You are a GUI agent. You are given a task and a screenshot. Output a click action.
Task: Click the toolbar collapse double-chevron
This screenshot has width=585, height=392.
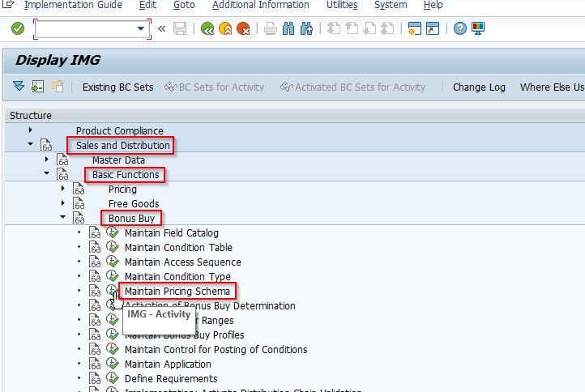(161, 28)
